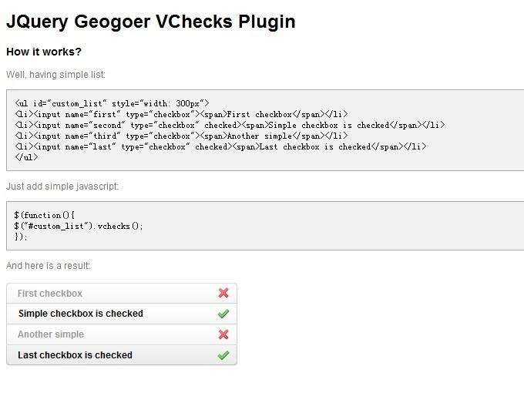Image resolution: width=524 pixels, height=420 pixels.
Task: Click the And here is a result text
Action: pyautogui.click(x=48, y=266)
